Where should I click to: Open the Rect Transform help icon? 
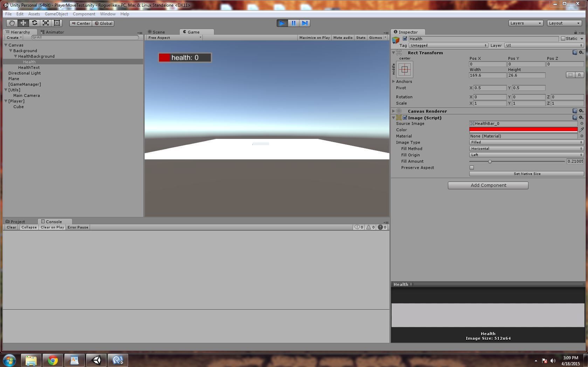[575, 52]
